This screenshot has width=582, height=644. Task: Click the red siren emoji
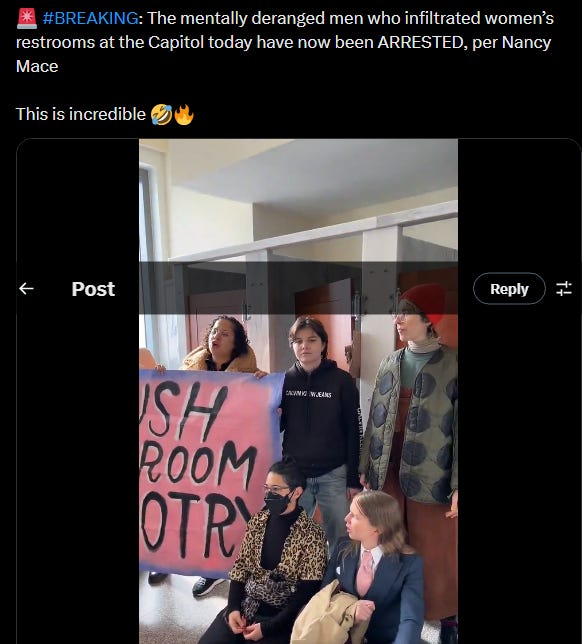27,18
